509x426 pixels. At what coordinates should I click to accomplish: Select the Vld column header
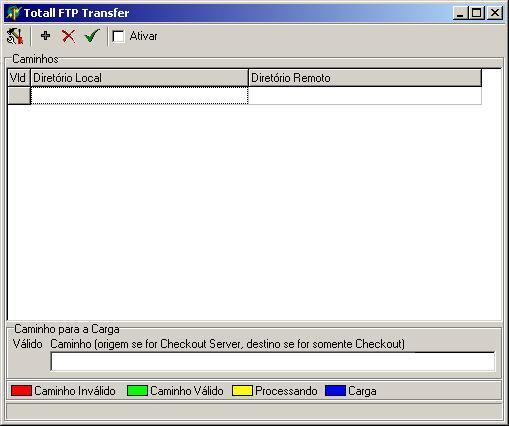[x=19, y=78]
